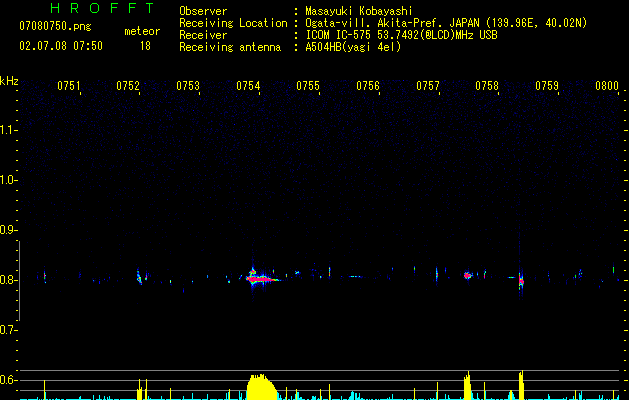The width and height of the screenshot is (629, 400).
Task: Click the 0755 time marker
Action: [308, 86]
